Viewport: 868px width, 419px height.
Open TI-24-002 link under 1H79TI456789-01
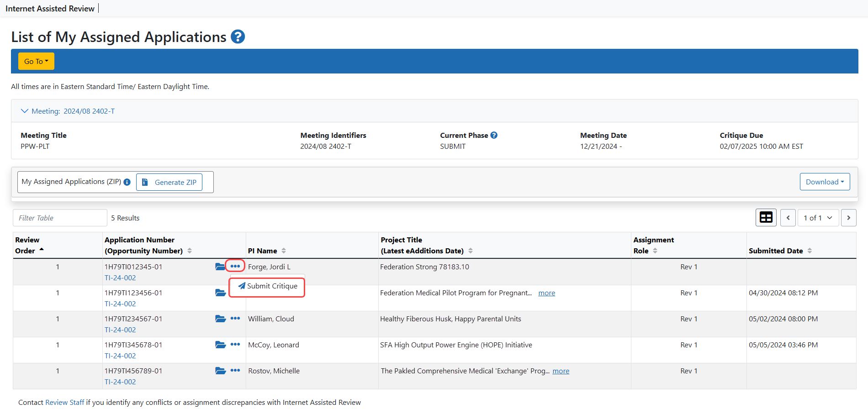click(x=120, y=382)
